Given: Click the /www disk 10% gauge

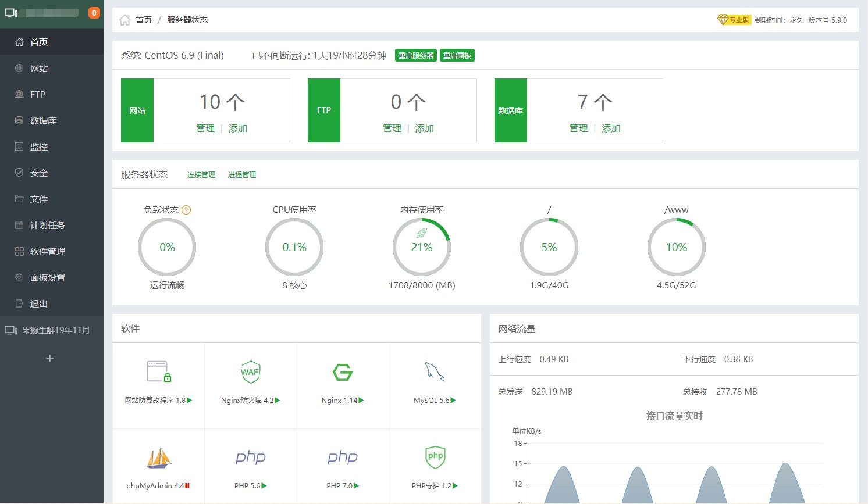Looking at the screenshot, I should [x=677, y=247].
